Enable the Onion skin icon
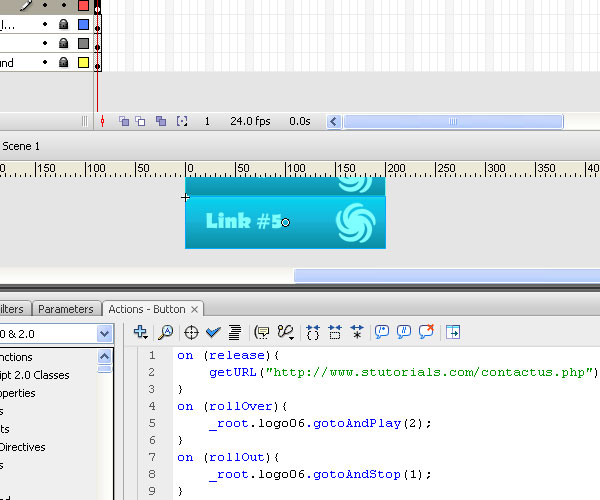The height and width of the screenshot is (500, 600). point(124,121)
